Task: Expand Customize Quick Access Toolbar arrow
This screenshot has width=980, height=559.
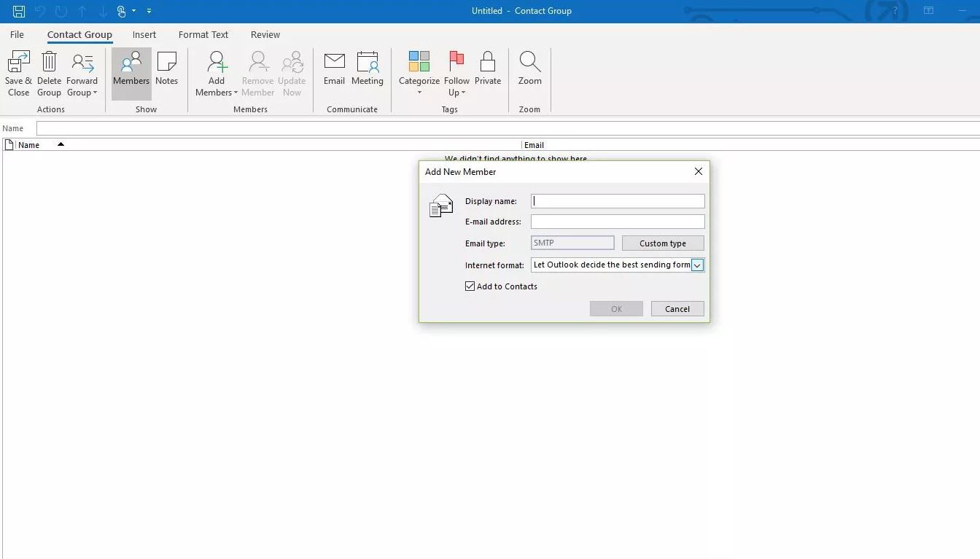Action: pos(149,11)
